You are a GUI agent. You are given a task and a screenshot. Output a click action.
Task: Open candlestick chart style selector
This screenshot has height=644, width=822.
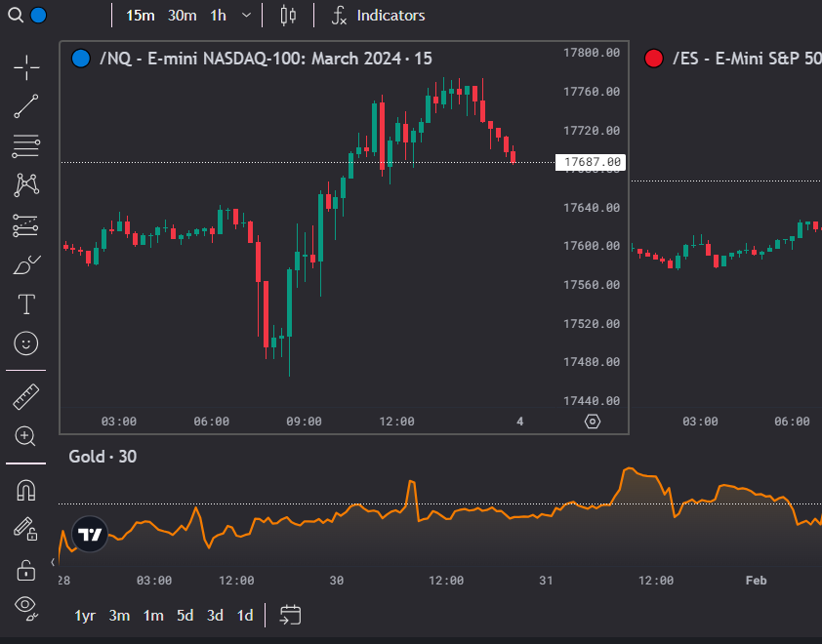[x=288, y=16]
